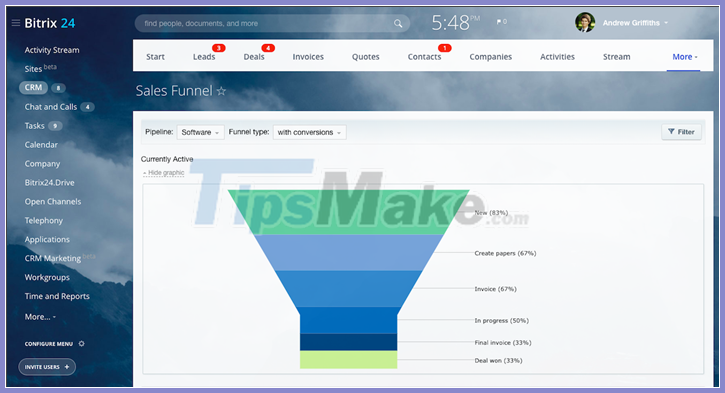Viewport: 725px width, 393px height.
Task: Click the Deal won (33%) label
Action: point(498,361)
